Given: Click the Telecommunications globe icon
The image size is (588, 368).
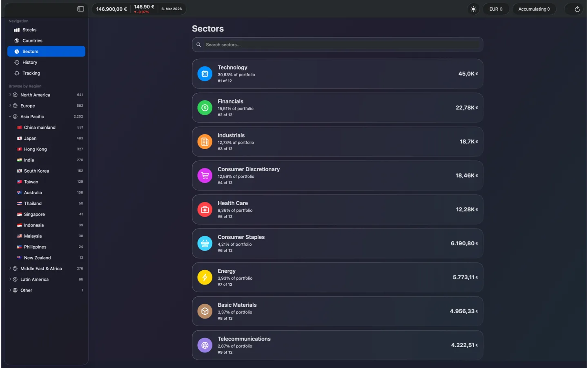Looking at the screenshot, I should 205,345.
